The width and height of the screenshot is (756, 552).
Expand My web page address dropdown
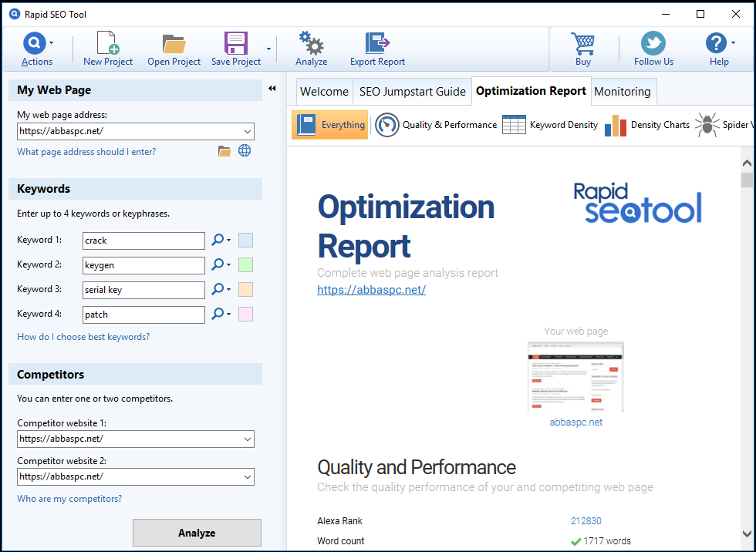248,132
